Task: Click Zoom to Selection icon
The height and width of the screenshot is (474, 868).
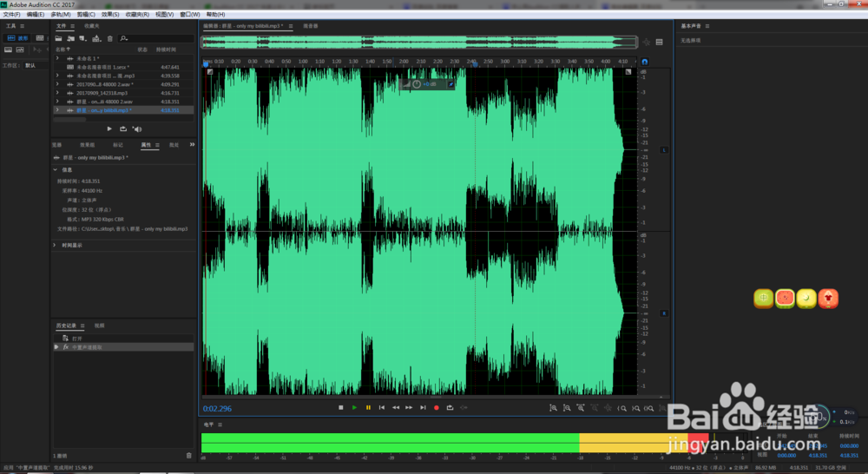Action: (649, 408)
